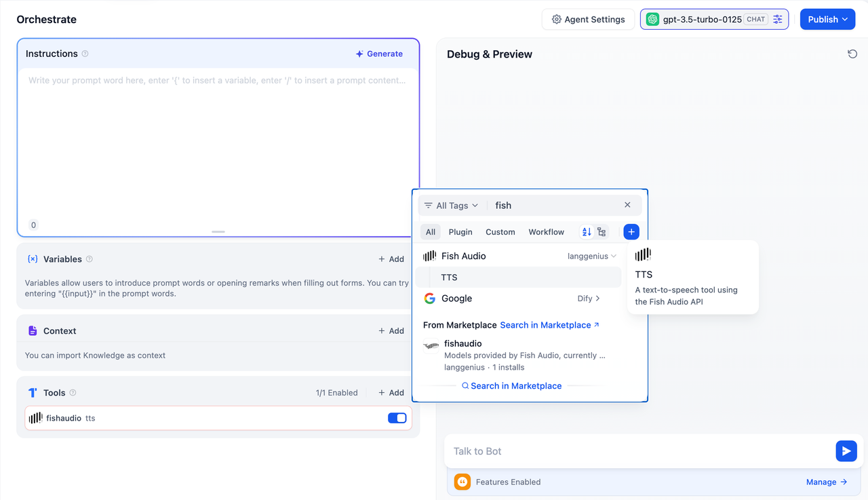868x500 pixels.
Task: Disable the fishaudio tts tool toggle
Action: click(x=397, y=418)
